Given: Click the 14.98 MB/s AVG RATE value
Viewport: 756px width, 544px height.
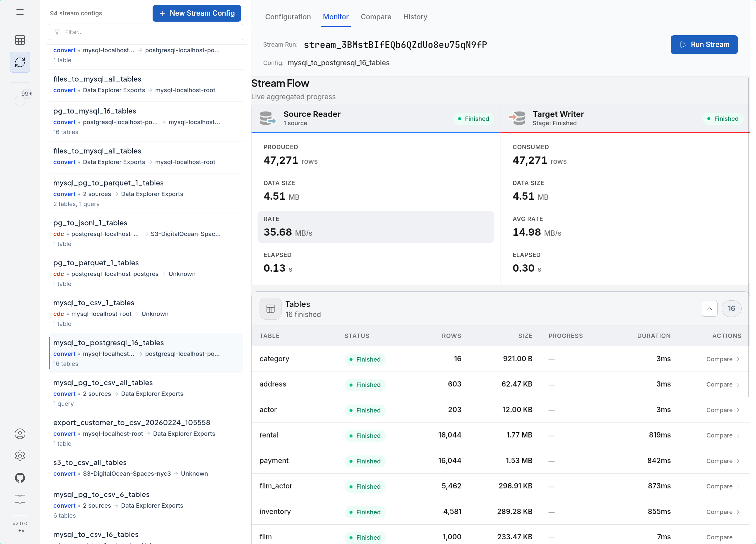Looking at the screenshot, I should [537, 232].
